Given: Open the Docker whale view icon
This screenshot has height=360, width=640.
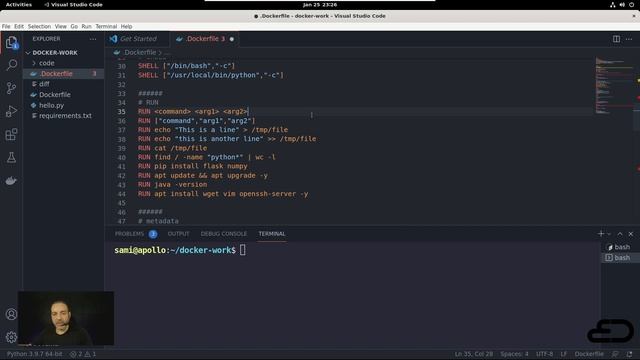Looking at the screenshot, I should (x=11, y=180).
